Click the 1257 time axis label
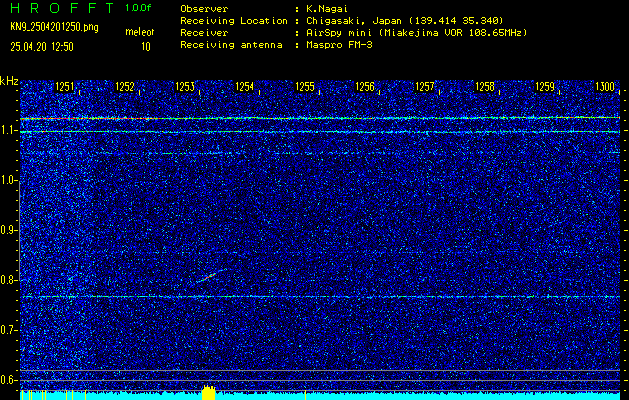Image resolution: width=629 pixels, height=400 pixels. tap(425, 87)
